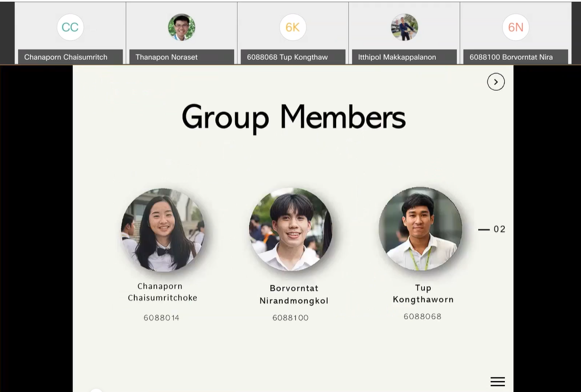Open the hamburger menu icon on slide
The image size is (581, 392).
pos(498,382)
